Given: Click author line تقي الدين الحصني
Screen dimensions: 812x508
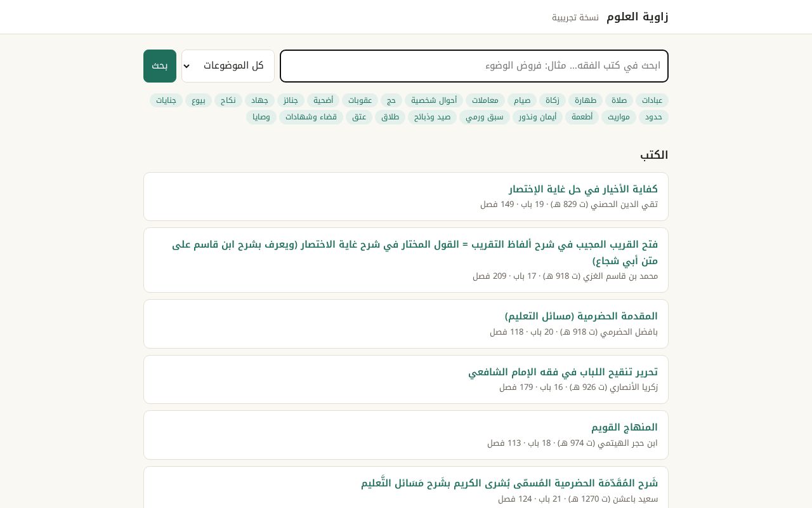Looking at the screenshot, I should tap(569, 204).
